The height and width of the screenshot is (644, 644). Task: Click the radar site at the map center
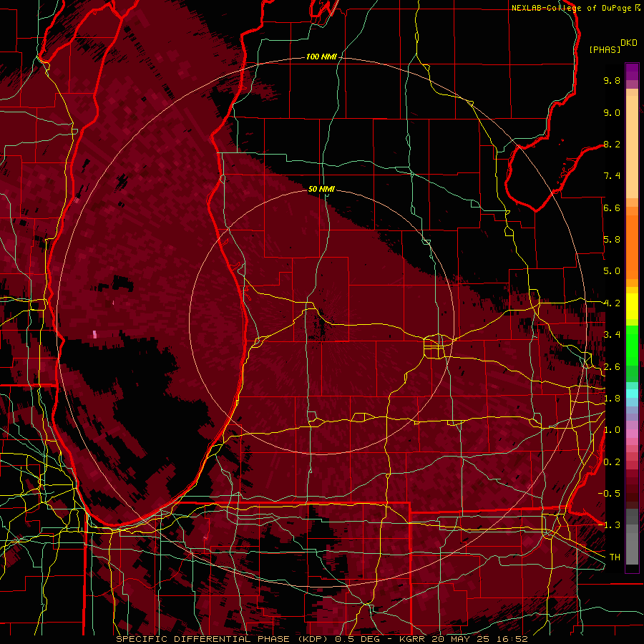tap(321, 321)
